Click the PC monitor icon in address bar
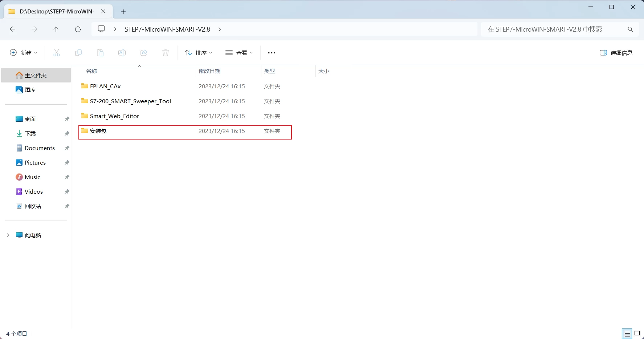 coord(101,29)
